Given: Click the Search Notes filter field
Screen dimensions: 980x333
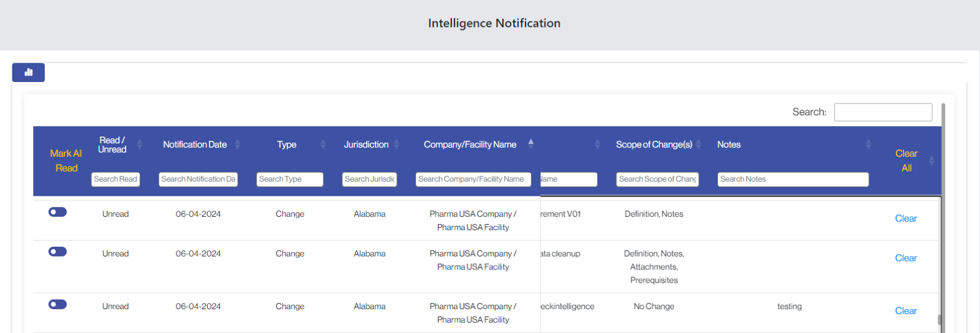Looking at the screenshot, I should click(x=793, y=179).
